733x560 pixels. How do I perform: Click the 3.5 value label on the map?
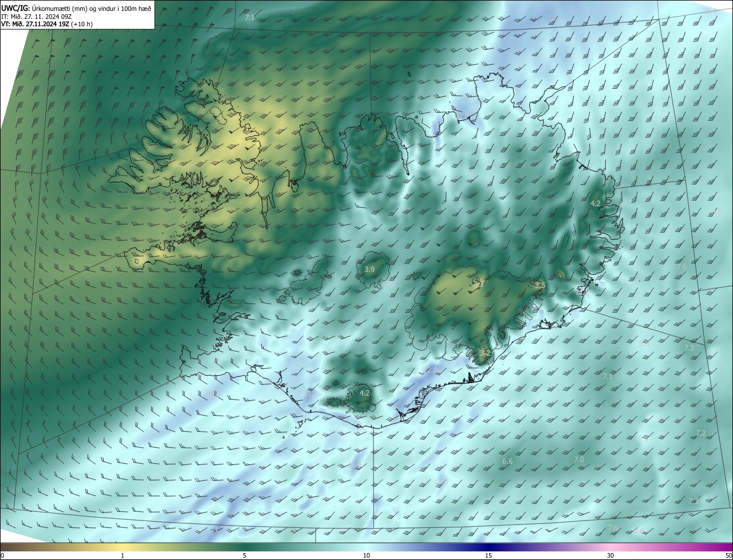click(539, 285)
